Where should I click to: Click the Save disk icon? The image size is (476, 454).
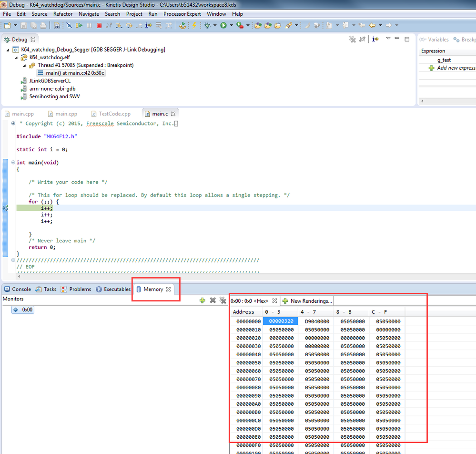(24, 26)
